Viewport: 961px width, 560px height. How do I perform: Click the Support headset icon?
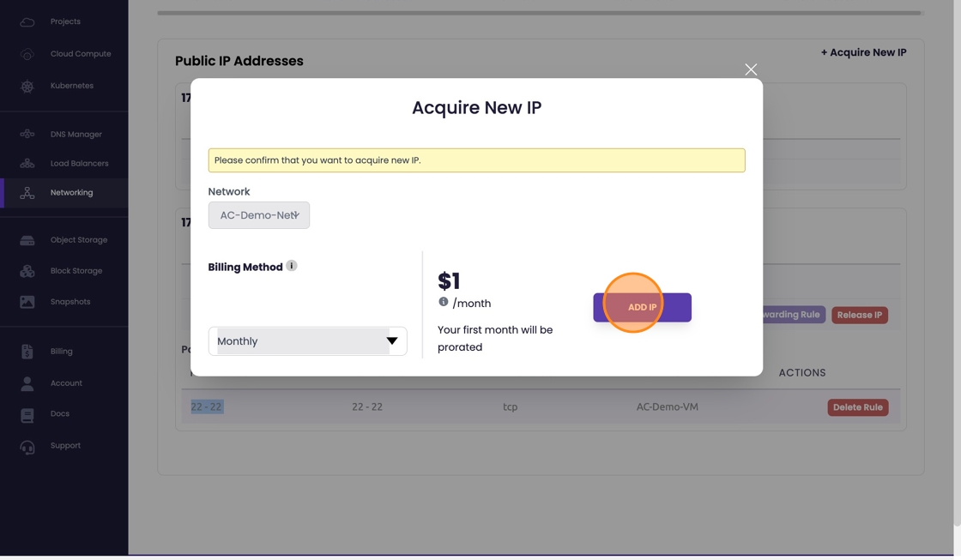point(27,446)
